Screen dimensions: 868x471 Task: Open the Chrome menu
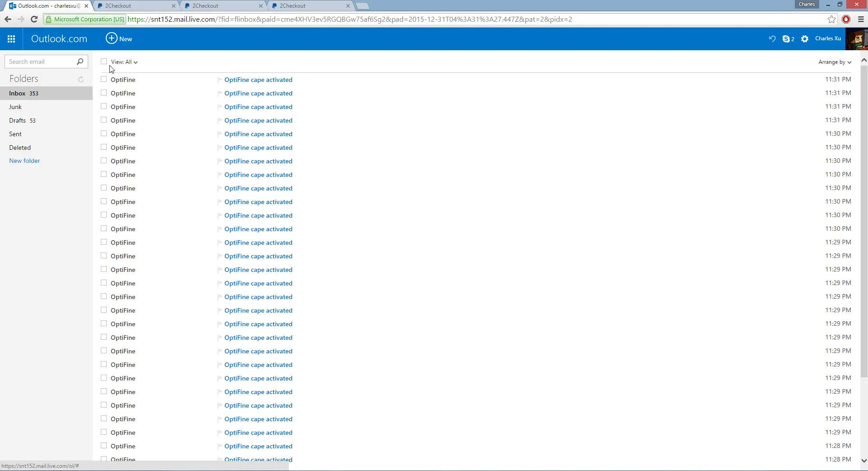click(x=861, y=19)
